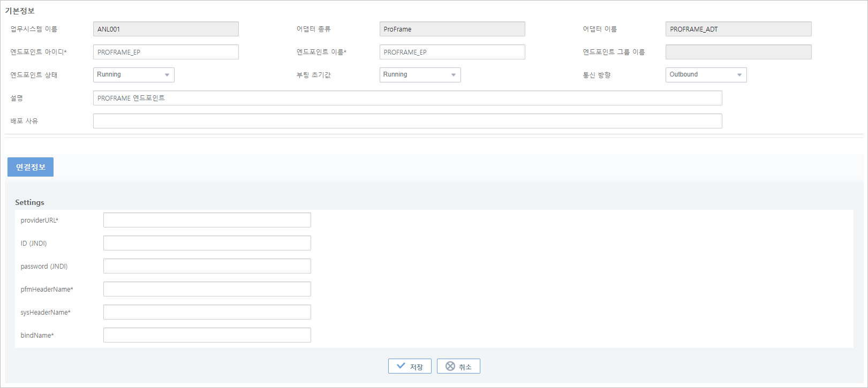Click the 저장 save button
This screenshot has width=868, height=388.
[410, 366]
